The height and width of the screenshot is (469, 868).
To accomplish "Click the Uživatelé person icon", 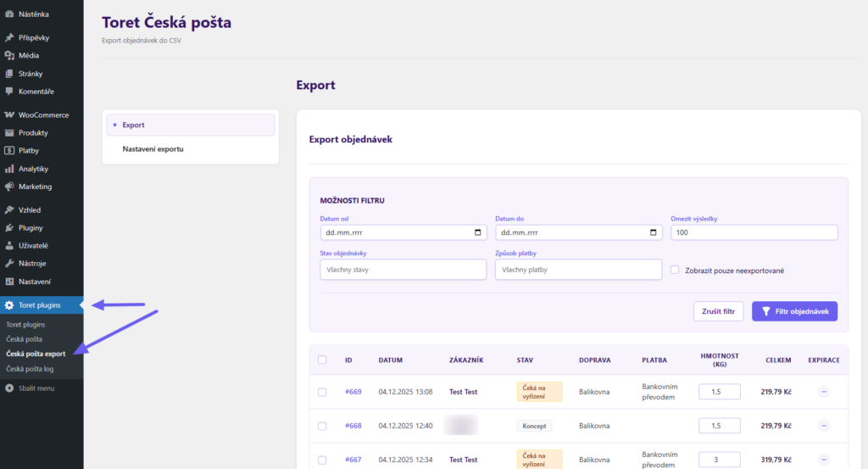I will tap(9, 245).
